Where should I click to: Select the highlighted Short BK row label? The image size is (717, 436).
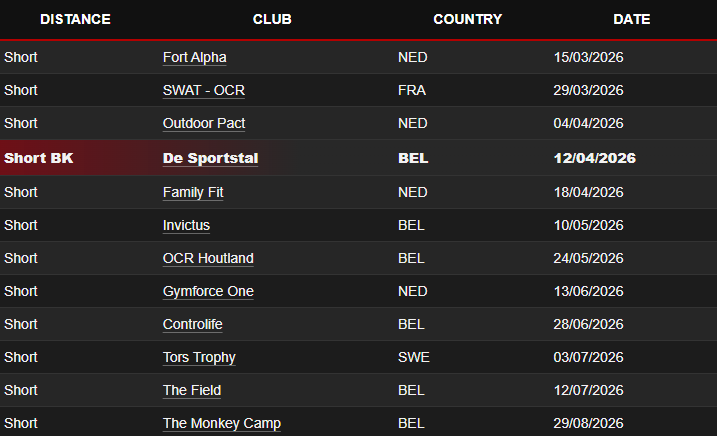coord(38,158)
